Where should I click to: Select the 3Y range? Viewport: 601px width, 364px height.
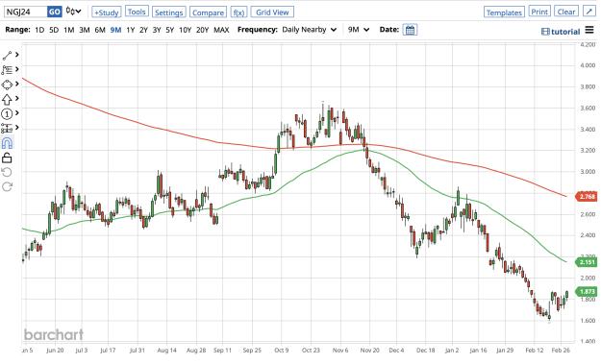pos(157,30)
